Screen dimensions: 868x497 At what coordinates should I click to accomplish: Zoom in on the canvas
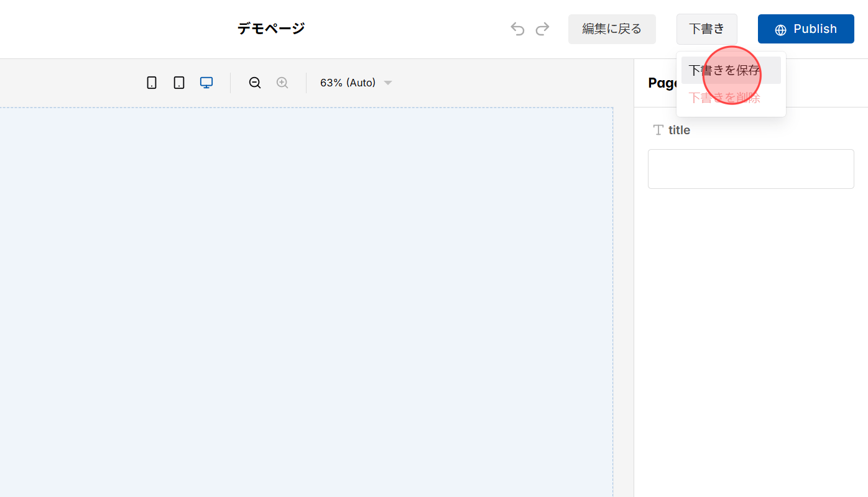point(282,82)
